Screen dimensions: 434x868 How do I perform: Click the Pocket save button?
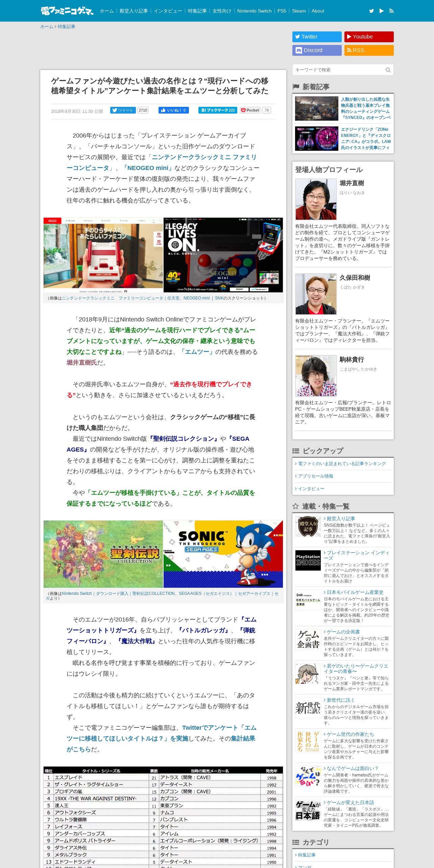click(x=250, y=110)
